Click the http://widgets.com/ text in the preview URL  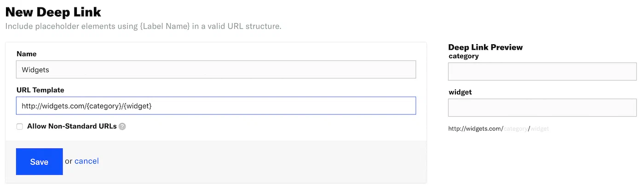coord(476,129)
